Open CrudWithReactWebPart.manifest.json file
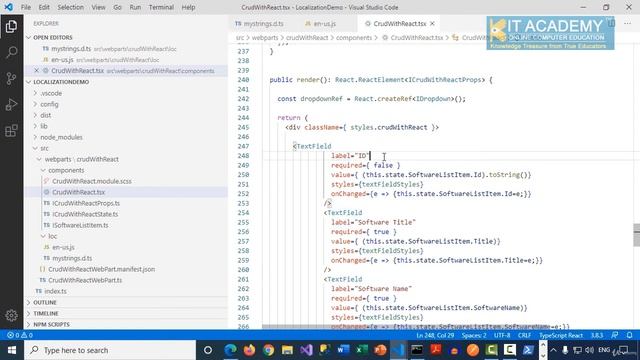 tap(101, 269)
